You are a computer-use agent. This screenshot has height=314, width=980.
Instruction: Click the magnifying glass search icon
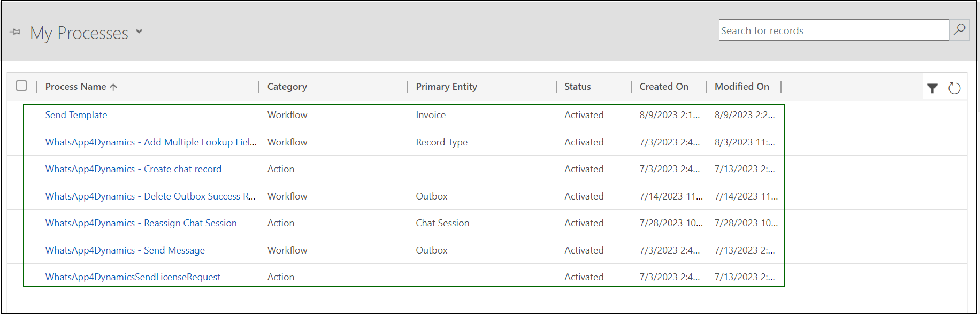pyautogui.click(x=959, y=29)
